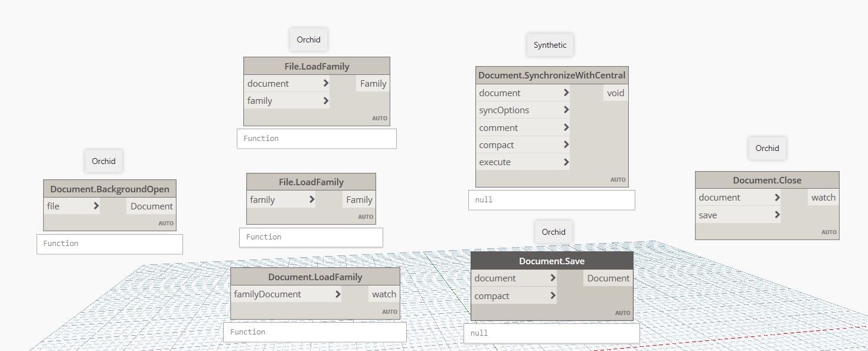
Task: Toggle AUTO lacing on Document.Close
Action: point(829,232)
